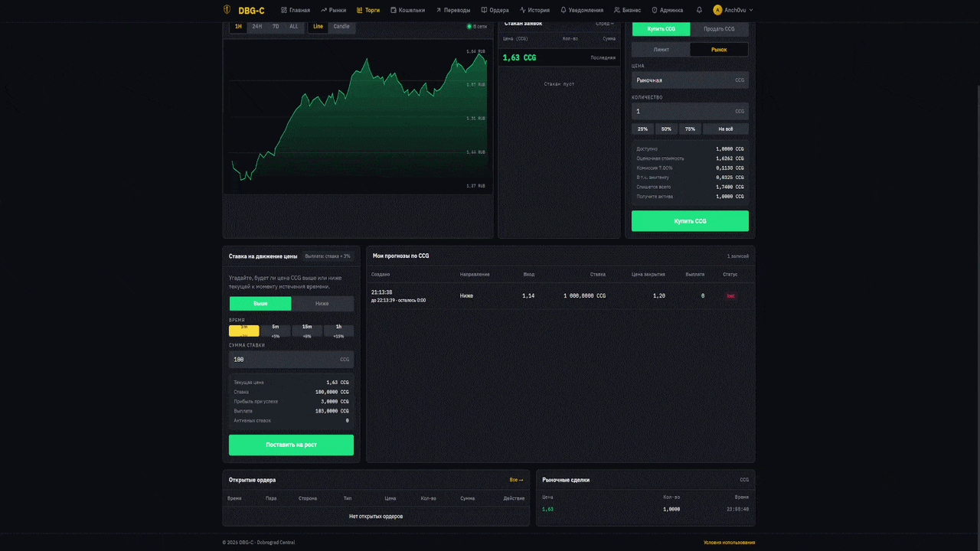Click the Кошельки wallet icon
Image resolution: width=980 pixels, height=551 pixels.
pos(394,10)
